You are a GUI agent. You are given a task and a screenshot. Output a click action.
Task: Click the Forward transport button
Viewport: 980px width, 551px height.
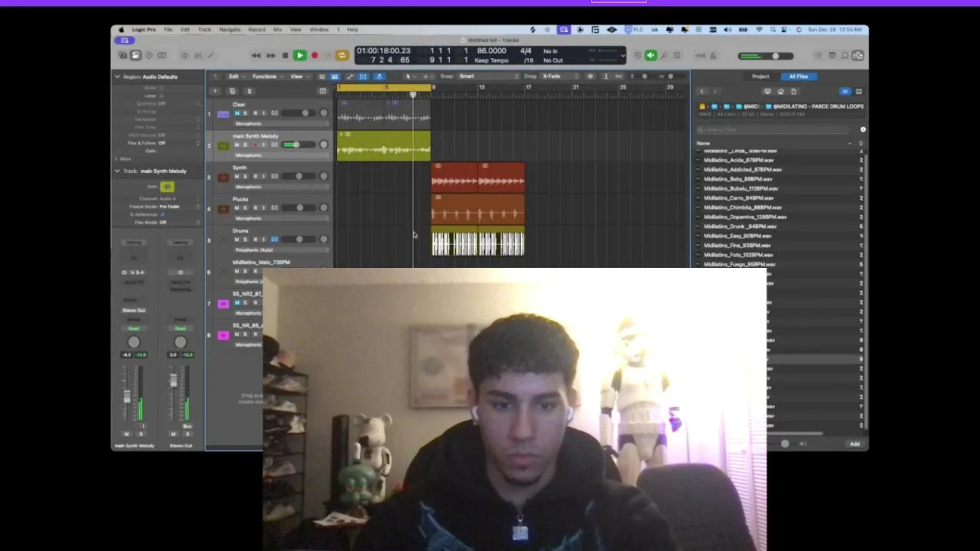click(271, 55)
